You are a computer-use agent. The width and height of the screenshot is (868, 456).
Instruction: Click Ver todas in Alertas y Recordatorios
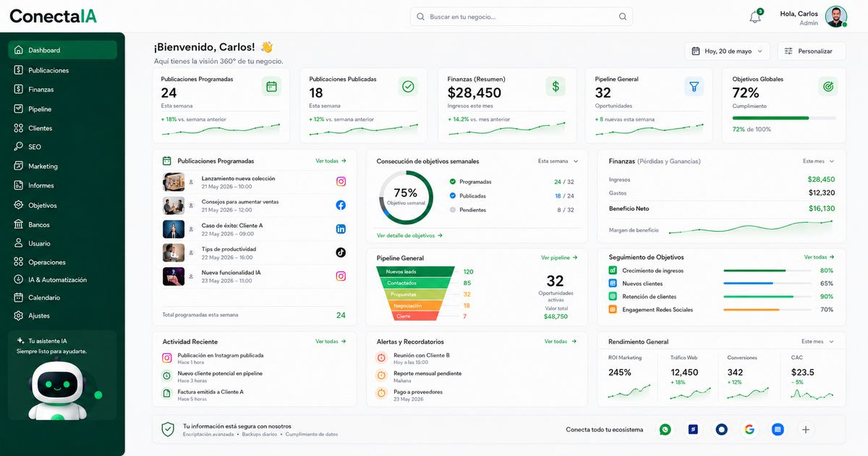(x=561, y=342)
